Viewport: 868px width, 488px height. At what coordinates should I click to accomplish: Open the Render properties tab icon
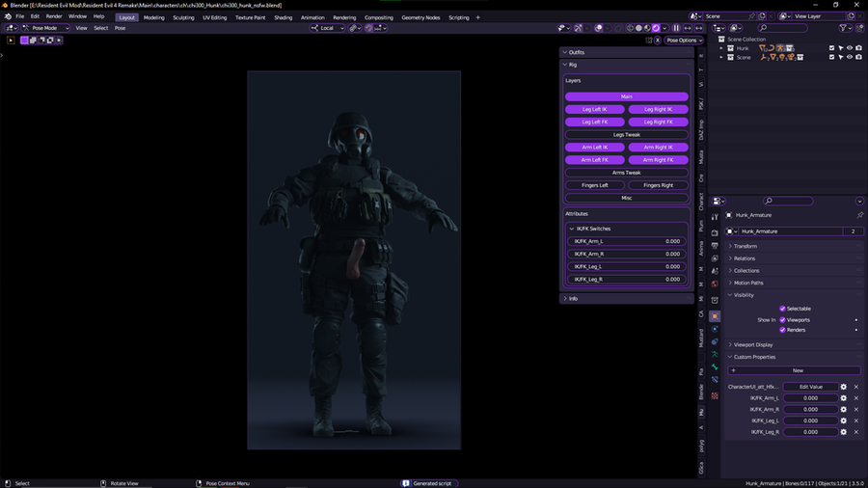pos(715,233)
